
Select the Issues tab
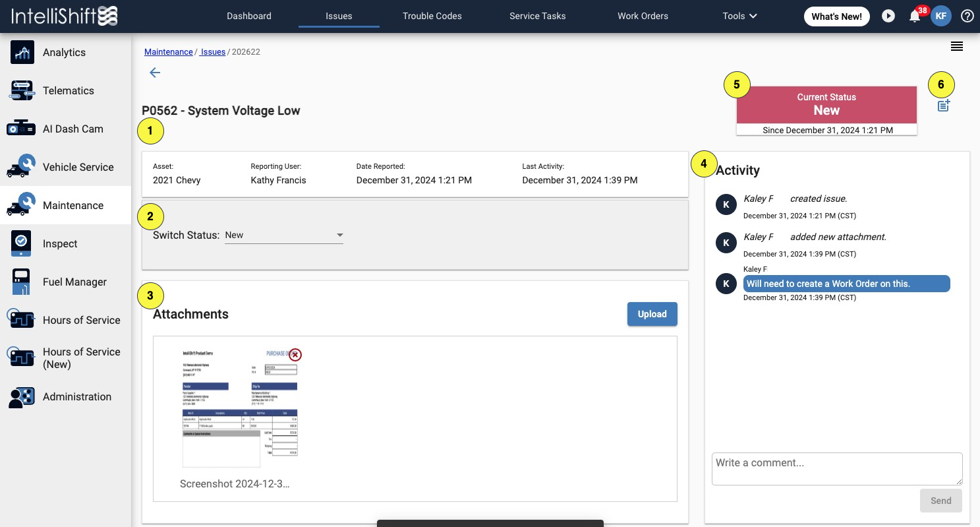pyautogui.click(x=339, y=16)
